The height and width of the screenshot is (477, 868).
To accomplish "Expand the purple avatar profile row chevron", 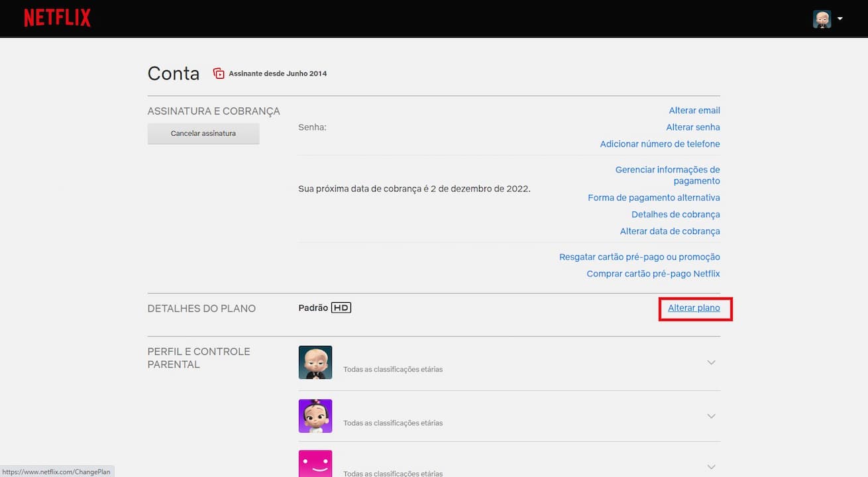I will [712, 416].
